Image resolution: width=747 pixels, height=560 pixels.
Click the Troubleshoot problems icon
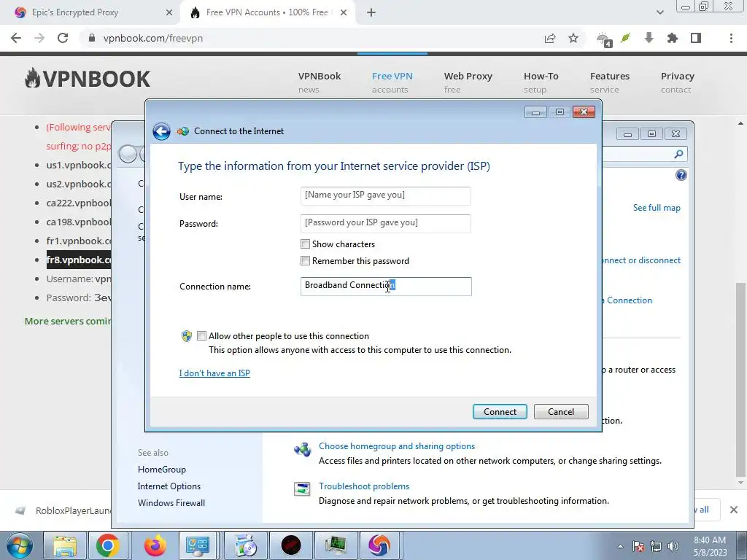[302, 489]
